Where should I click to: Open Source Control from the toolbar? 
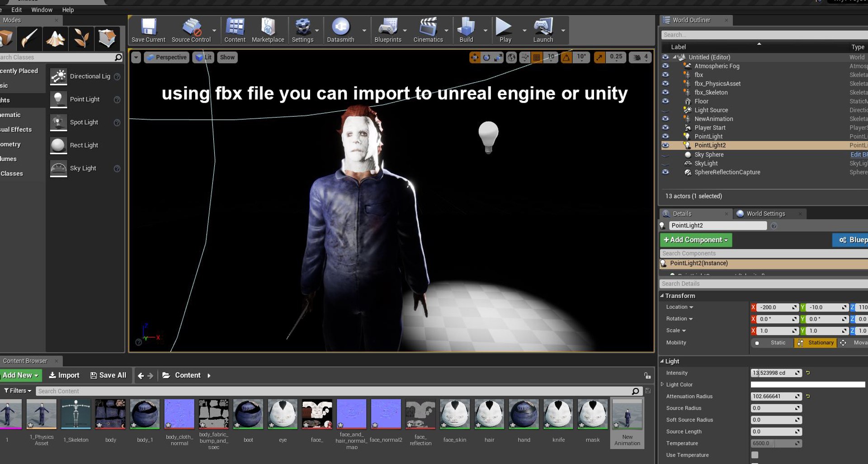[191, 30]
